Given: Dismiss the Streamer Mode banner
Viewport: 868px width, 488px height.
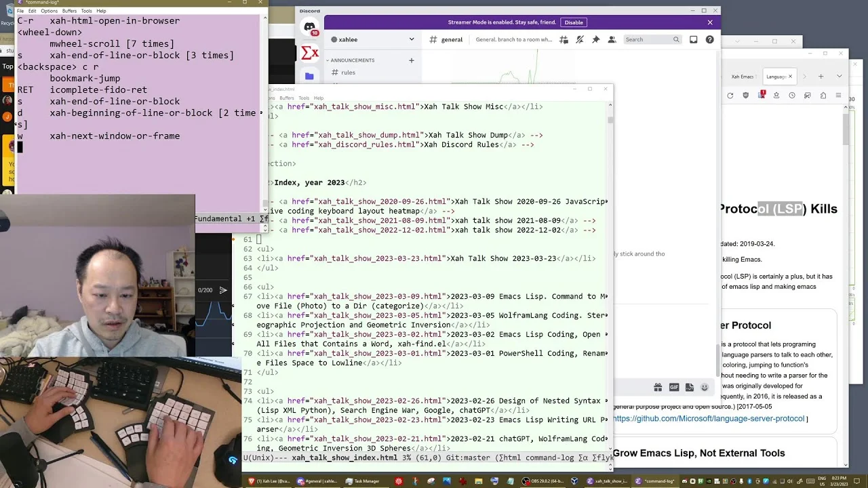Looking at the screenshot, I should coord(710,22).
